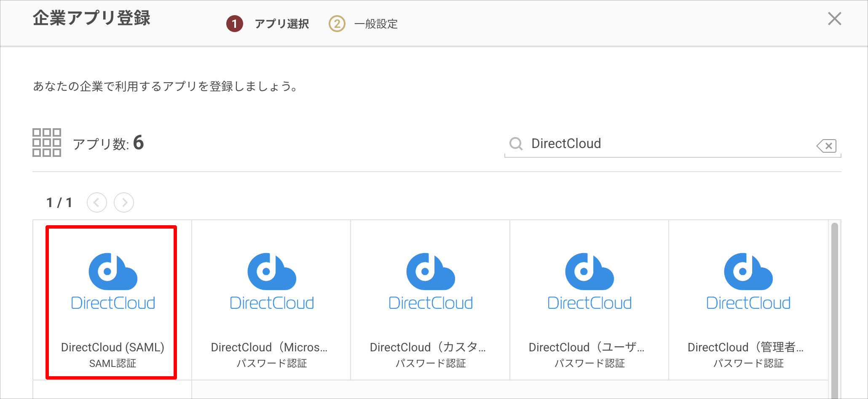
Task: Go to previous page of apps
Action: coord(97,202)
